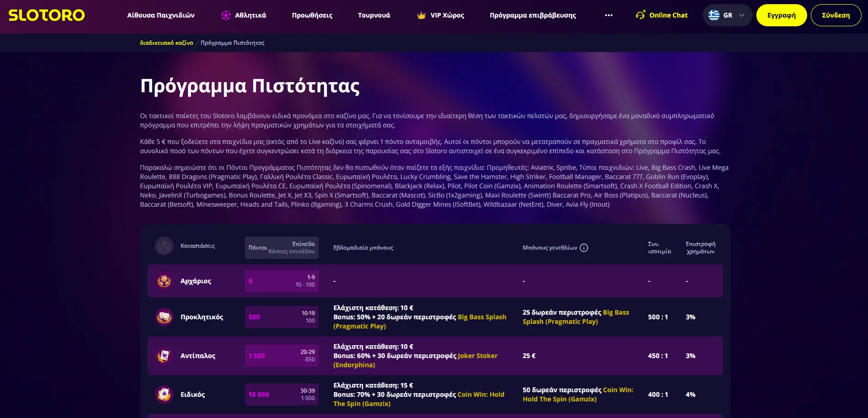Click the crown icon next to VIP Χώρος

421,15
